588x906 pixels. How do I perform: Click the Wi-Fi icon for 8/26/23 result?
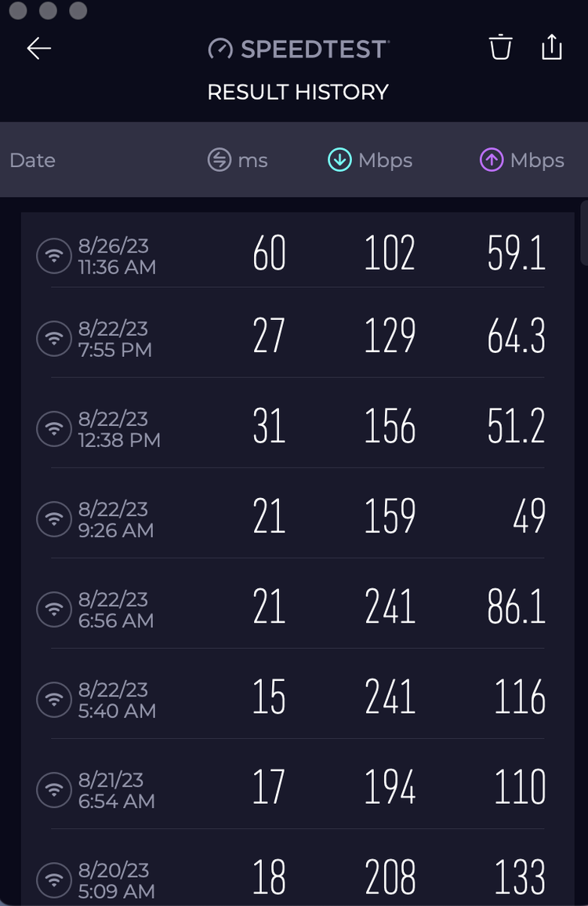pyautogui.click(x=54, y=256)
